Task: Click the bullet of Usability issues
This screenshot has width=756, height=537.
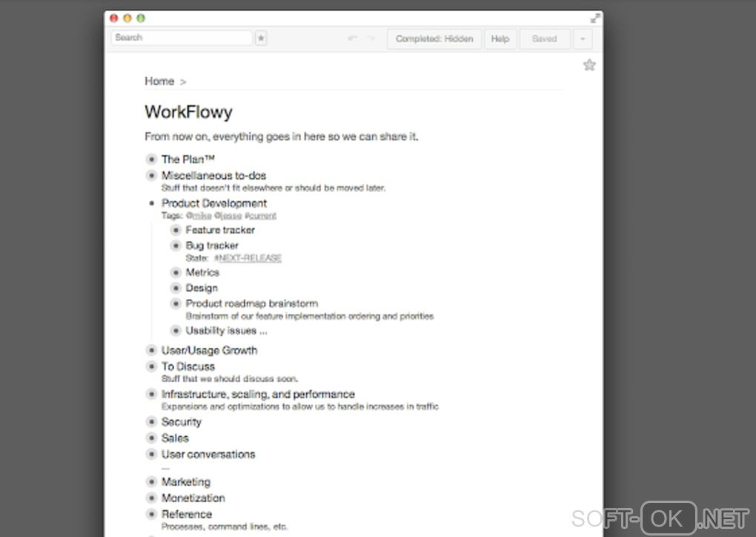Action: (176, 331)
